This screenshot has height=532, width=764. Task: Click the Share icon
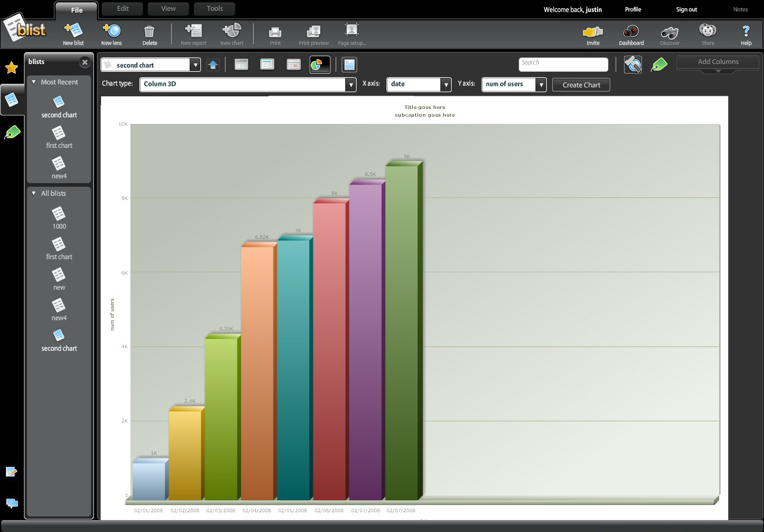click(x=708, y=31)
